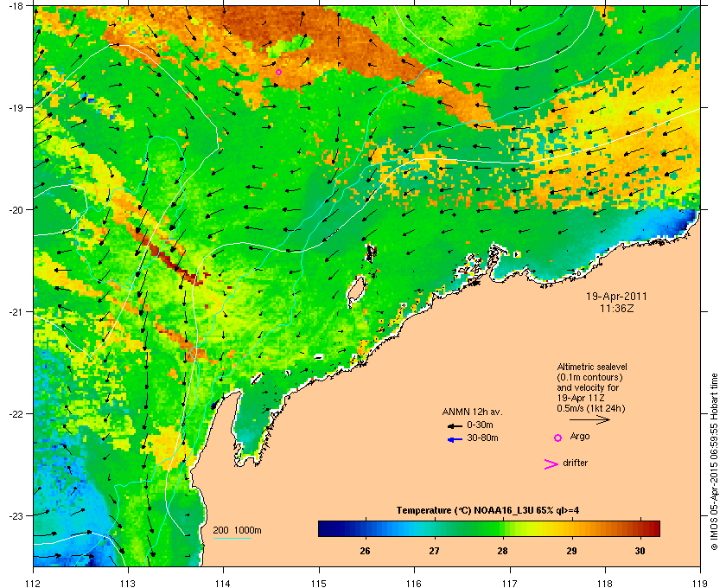Image resolution: width=726 pixels, height=588 pixels.
Task: Click the longitude axis label 116
Action: pyautogui.click(x=414, y=584)
